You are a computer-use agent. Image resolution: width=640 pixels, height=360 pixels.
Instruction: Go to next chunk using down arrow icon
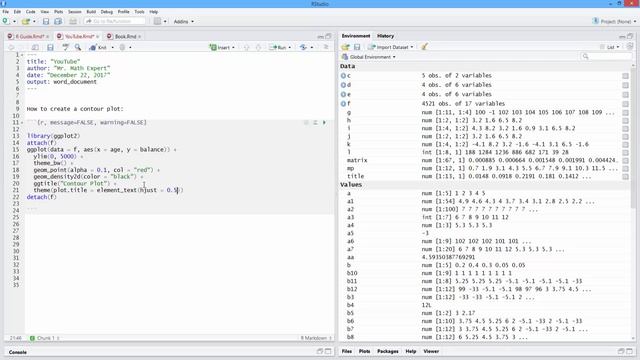click(x=258, y=47)
